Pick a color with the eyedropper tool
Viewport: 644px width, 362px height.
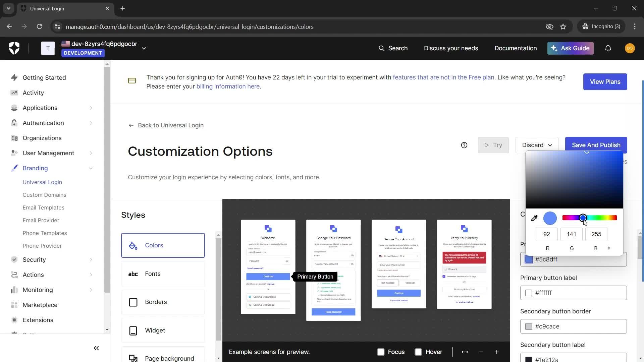[x=534, y=218]
